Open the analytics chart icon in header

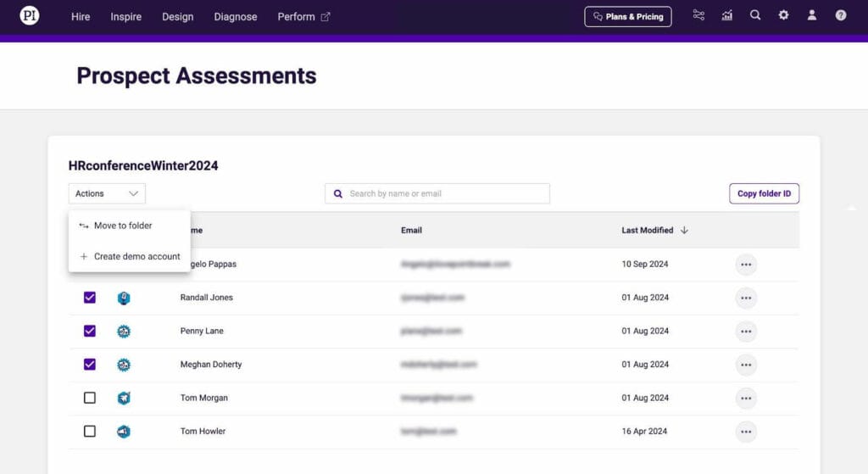pyautogui.click(x=727, y=15)
